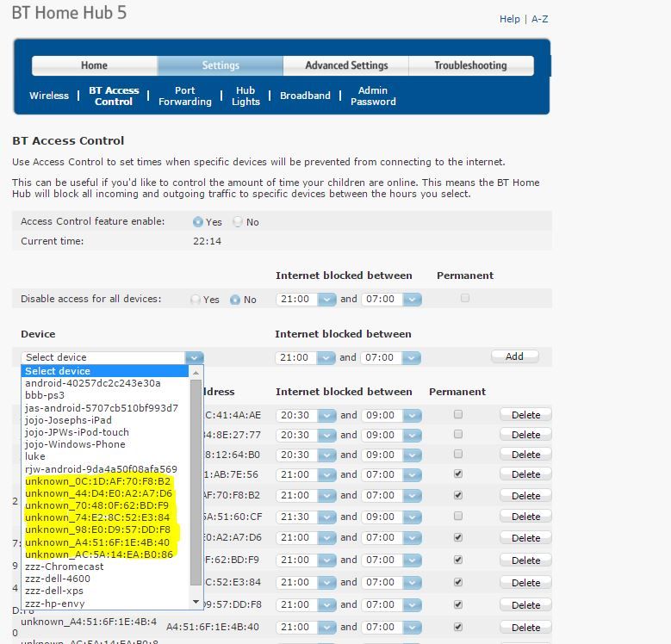Screen dimensions: 671x644
Task: Click the Help link
Action: (510, 19)
